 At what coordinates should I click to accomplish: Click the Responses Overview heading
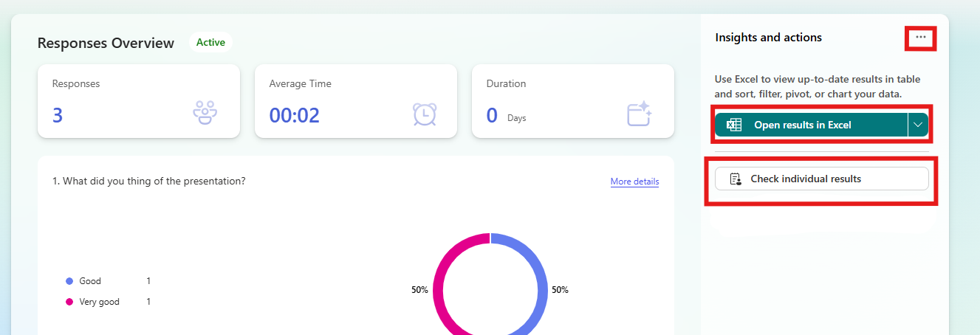(x=106, y=44)
